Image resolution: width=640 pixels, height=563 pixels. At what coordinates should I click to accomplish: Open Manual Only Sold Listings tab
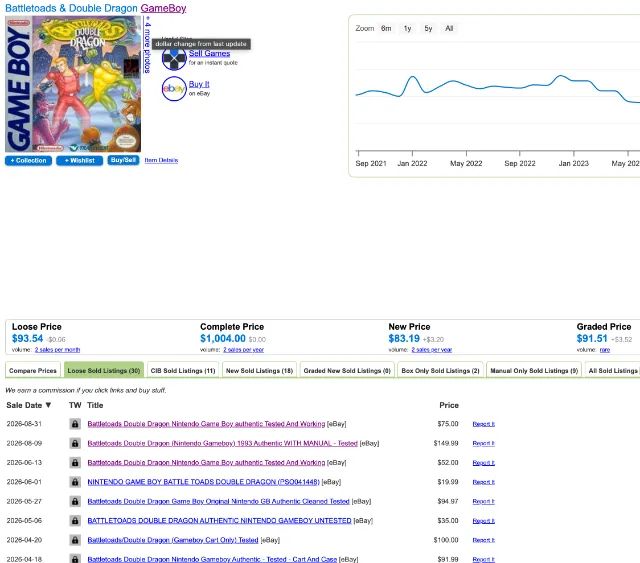click(x=534, y=370)
